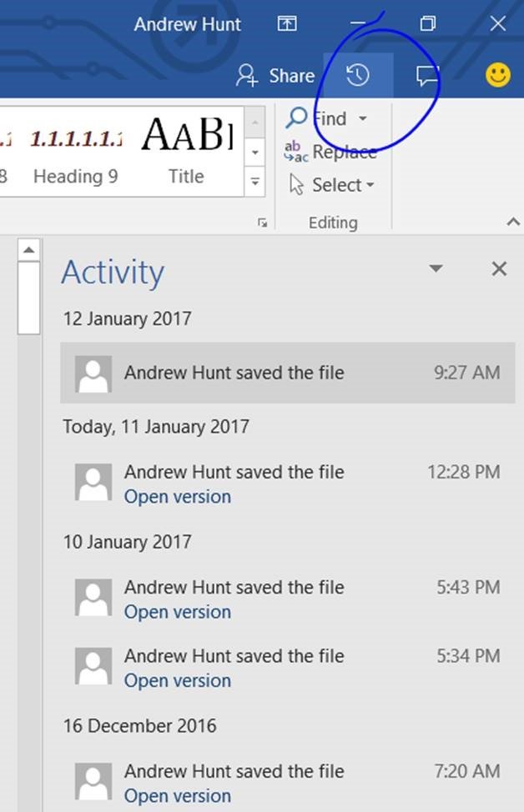Click the document scrollbar up arrow
Viewport: 524px width, 812px height.
coord(29,250)
